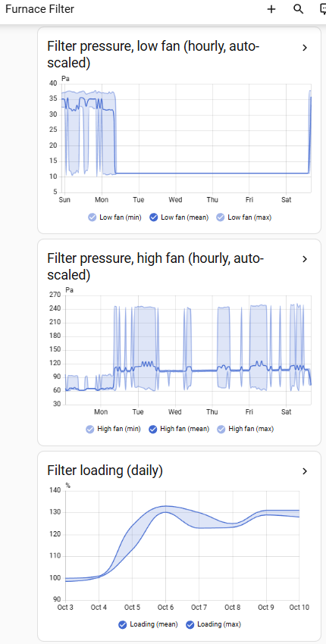
Task: Expand the low fan filter pressure chart
Action: (305, 48)
